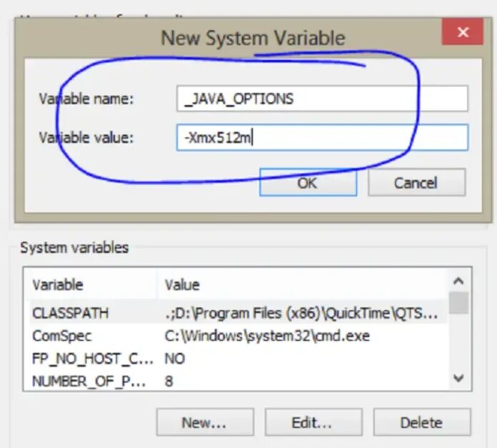Image resolution: width=497 pixels, height=448 pixels.
Task: Select the ComSpec variable row
Action: (x=238, y=336)
